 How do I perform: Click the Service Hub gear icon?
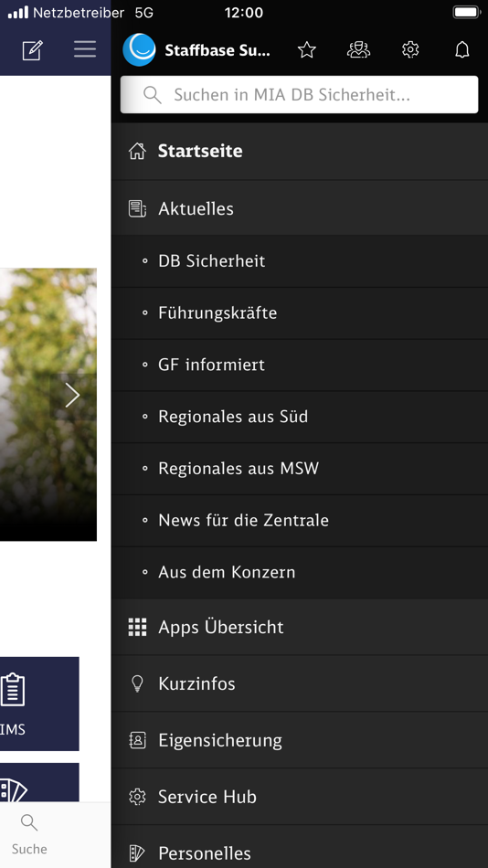137,797
